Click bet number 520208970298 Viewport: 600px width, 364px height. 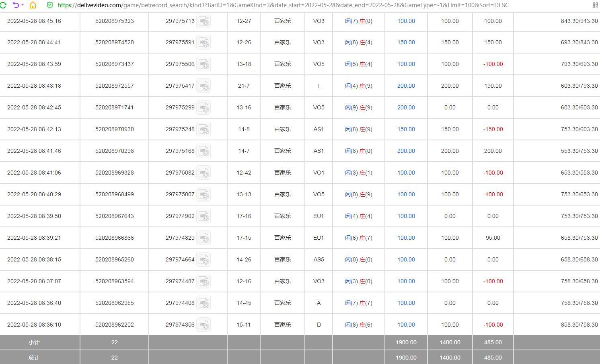pos(115,151)
